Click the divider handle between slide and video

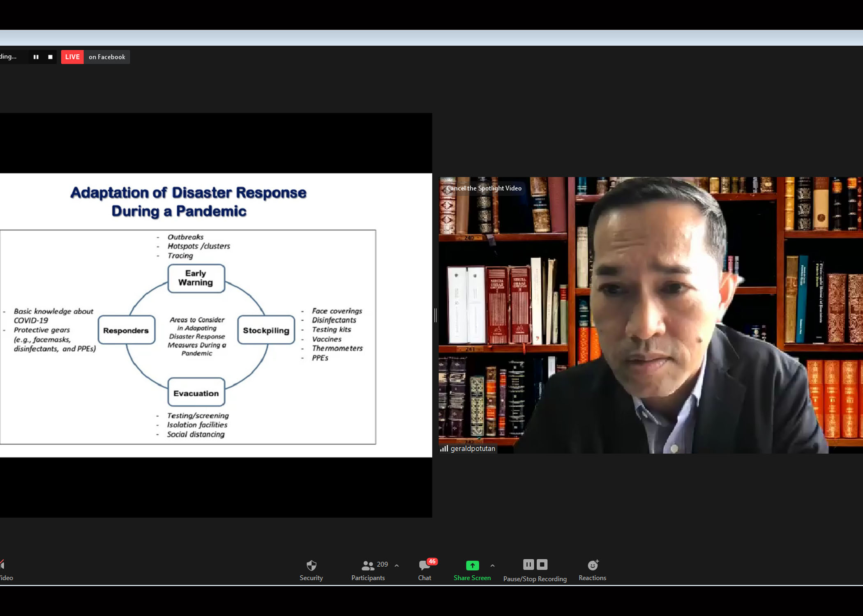pyautogui.click(x=435, y=315)
